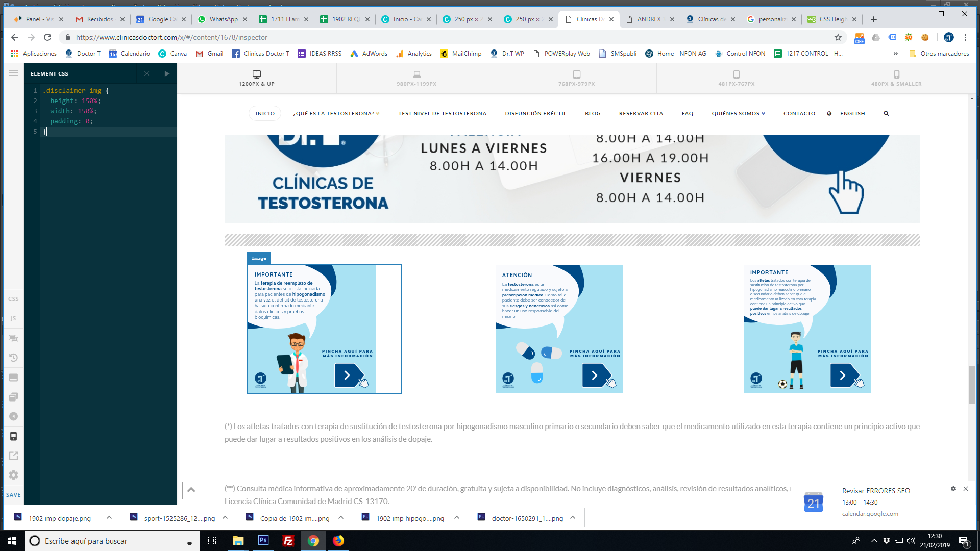The image size is (980, 551).
Task: Toggle responsive device preview icon in sidebar
Action: click(13, 436)
